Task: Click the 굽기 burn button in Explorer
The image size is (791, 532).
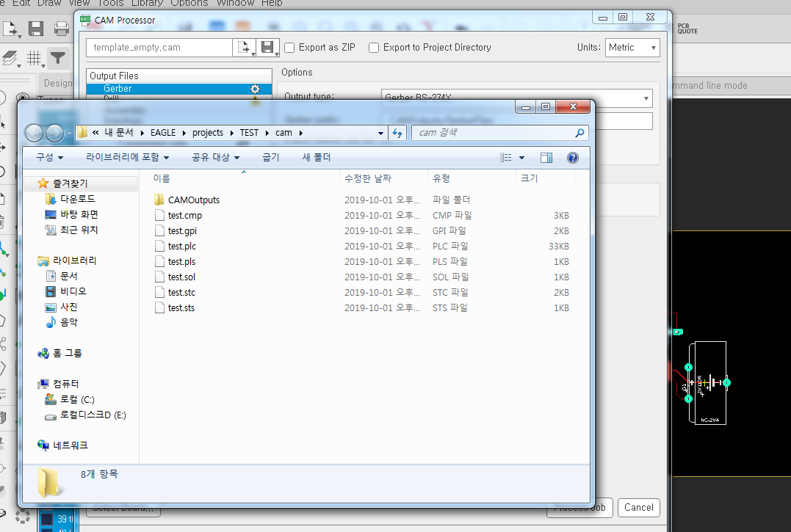Action: (271, 158)
